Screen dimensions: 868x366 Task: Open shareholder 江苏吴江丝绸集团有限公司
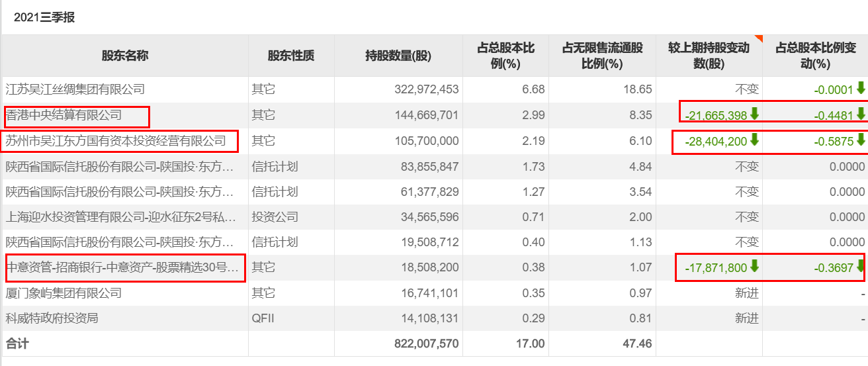point(75,89)
